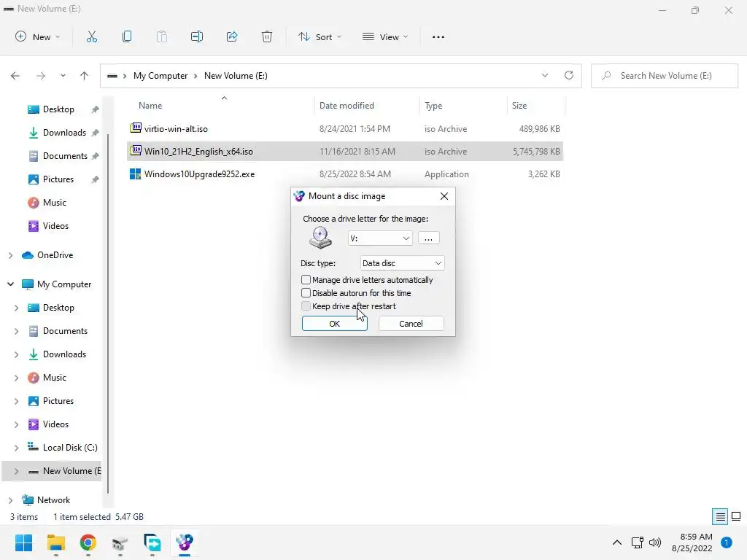
Task: Click the virtual disc drive icon in dialog
Action: click(x=321, y=238)
